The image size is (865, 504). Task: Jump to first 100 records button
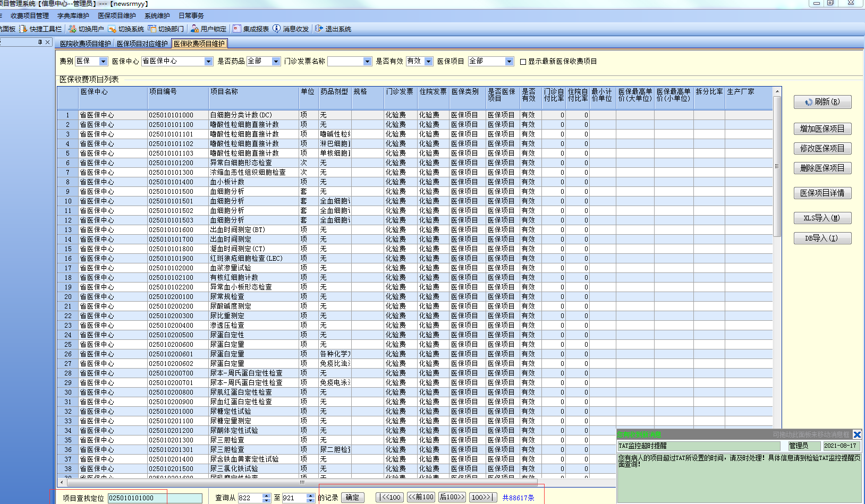[x=389, y=498]
